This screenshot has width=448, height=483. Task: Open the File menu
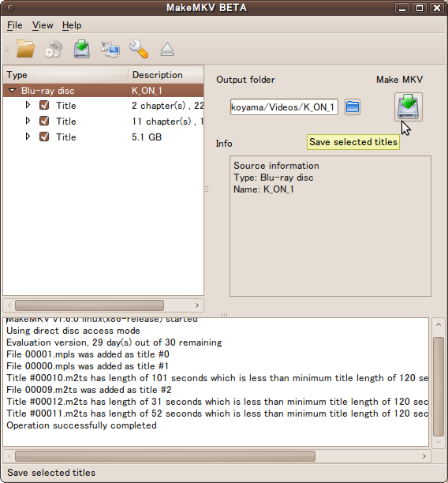point(15,25)
